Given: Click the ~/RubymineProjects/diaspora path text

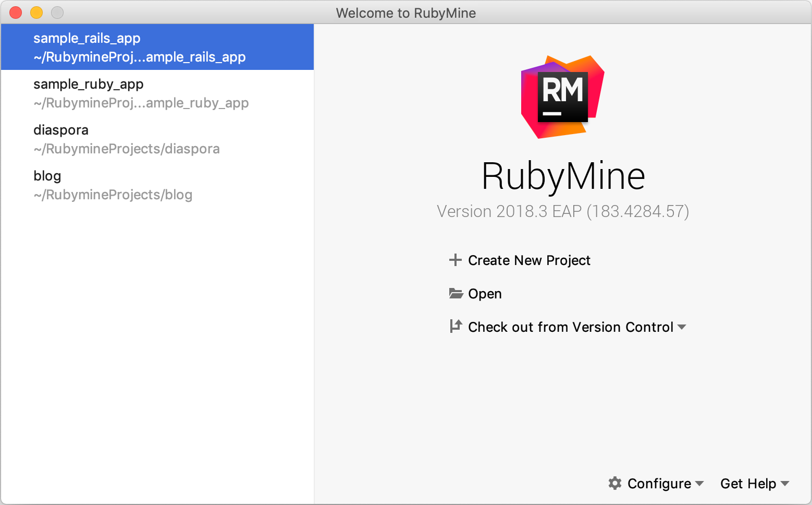Looking at the screenshot, I should pos(127,149).
